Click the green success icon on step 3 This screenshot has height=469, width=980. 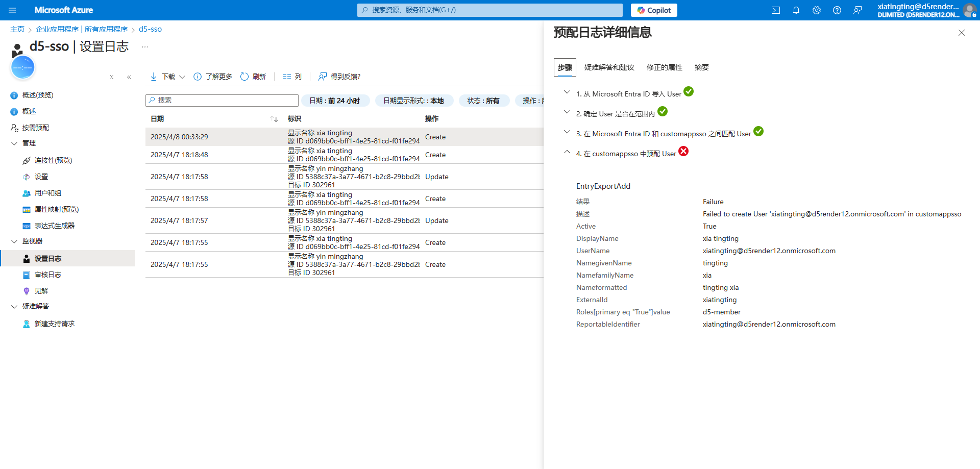[758, 131]
